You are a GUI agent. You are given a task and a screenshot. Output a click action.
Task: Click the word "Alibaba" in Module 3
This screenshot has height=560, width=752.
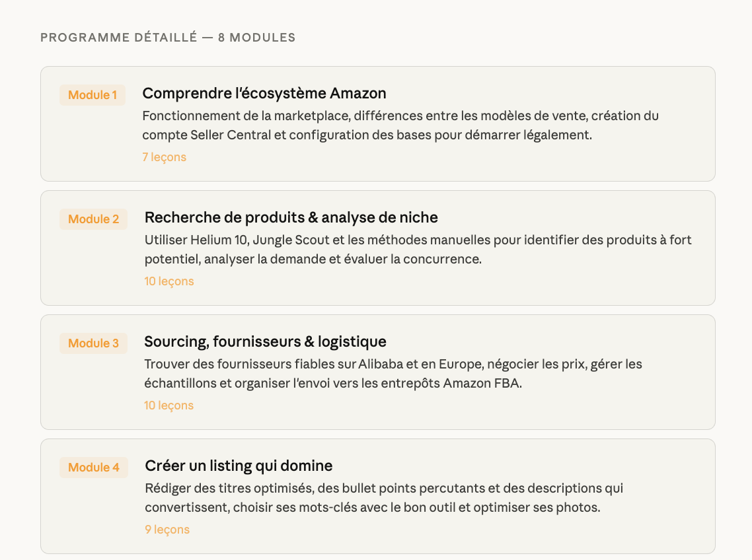379,364
